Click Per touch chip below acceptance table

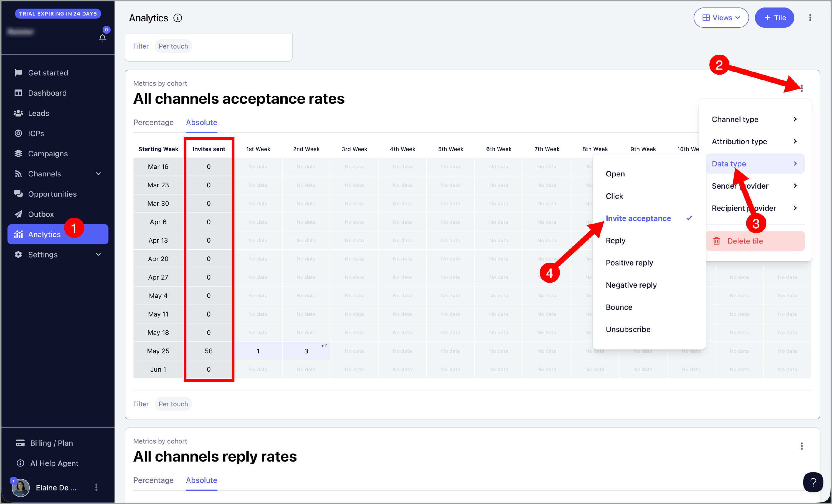173,404
